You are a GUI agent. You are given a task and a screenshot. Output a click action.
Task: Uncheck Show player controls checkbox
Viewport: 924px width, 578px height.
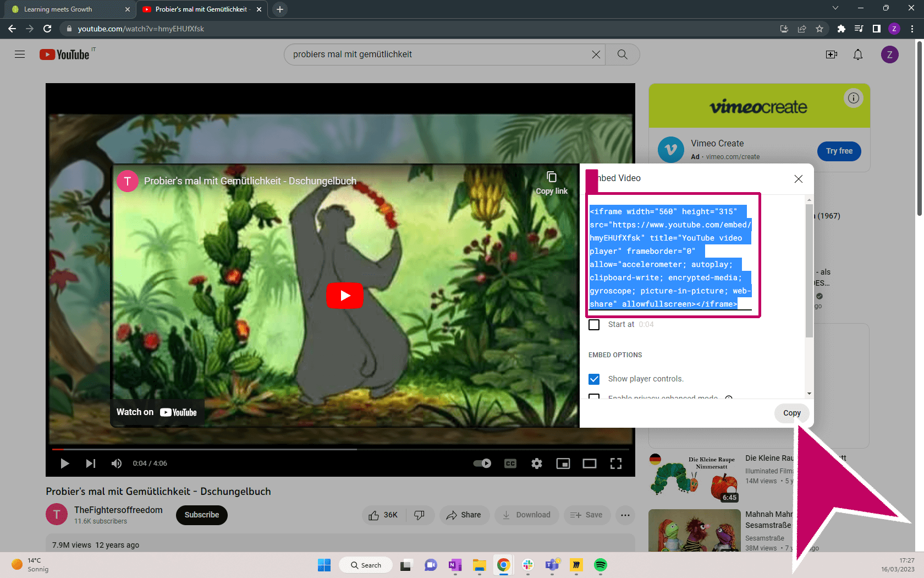(594, 379)
